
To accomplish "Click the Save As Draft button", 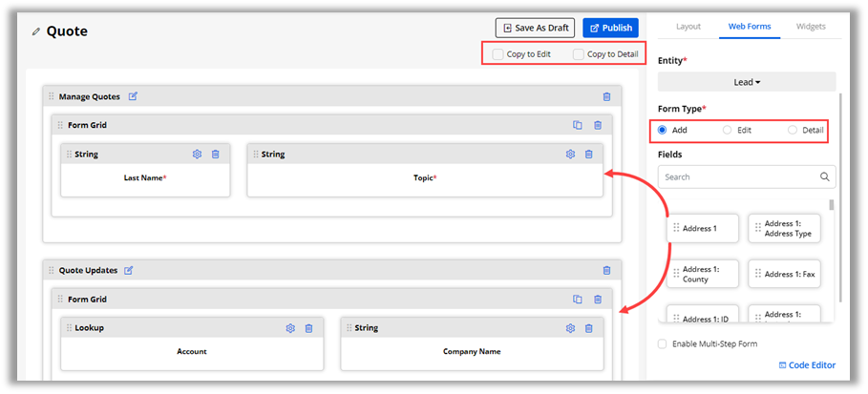I will click(x=535, y=28).
